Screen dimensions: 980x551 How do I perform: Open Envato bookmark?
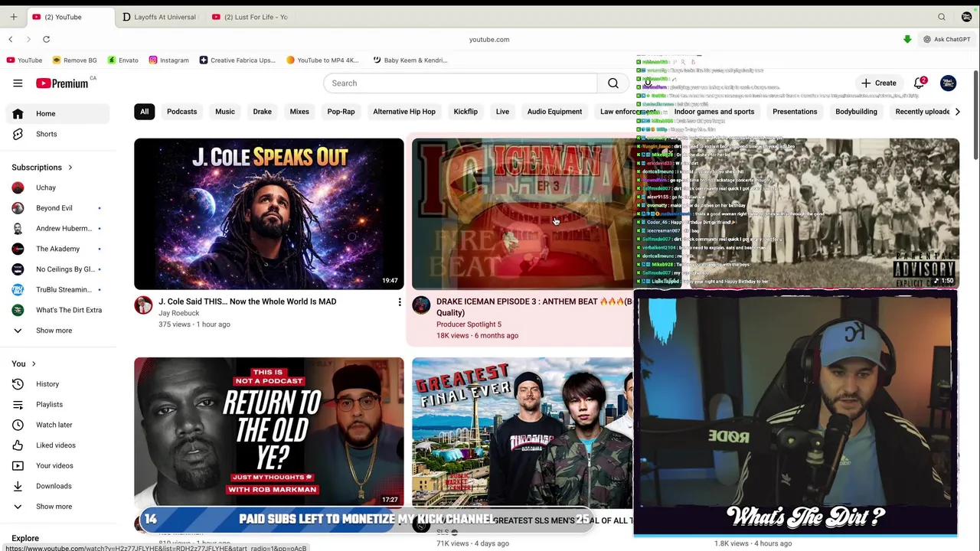(x=122, y=60)
